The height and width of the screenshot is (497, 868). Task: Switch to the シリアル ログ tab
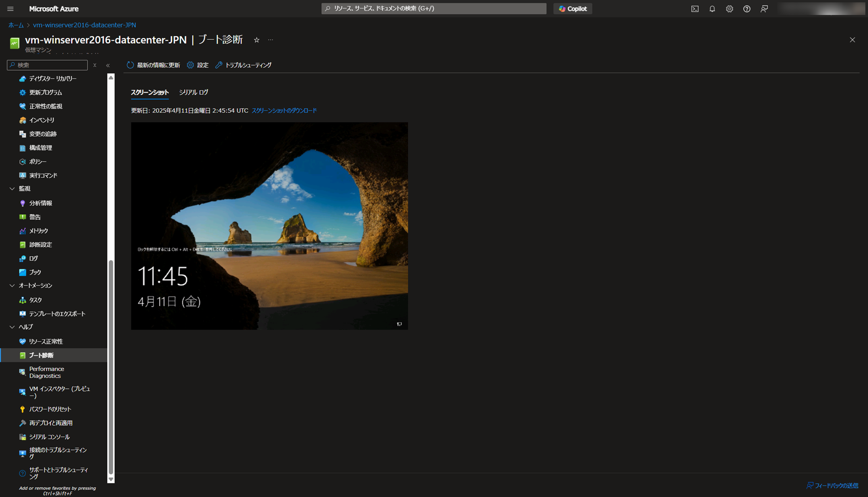[x=193, y=92]
